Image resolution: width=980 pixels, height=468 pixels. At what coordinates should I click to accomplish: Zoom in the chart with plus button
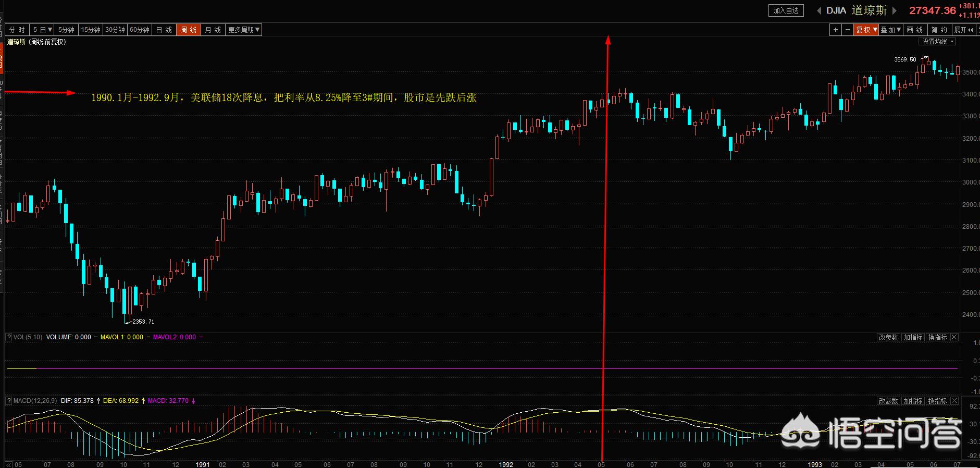click(x=836, y=30)
